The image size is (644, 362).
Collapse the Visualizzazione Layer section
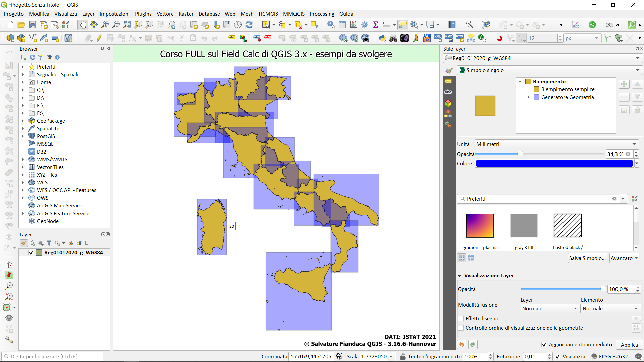point(460,276)
